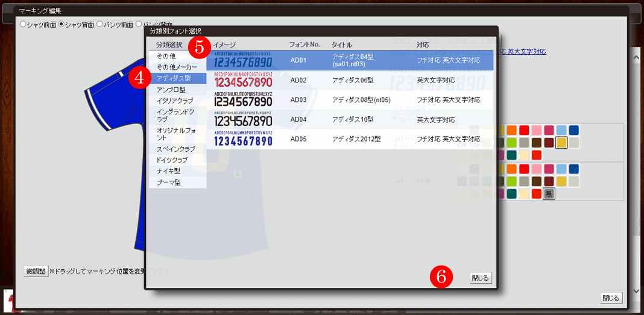
Task: Pick light blue swatch in upper color palette
Action: coord(561,131)
